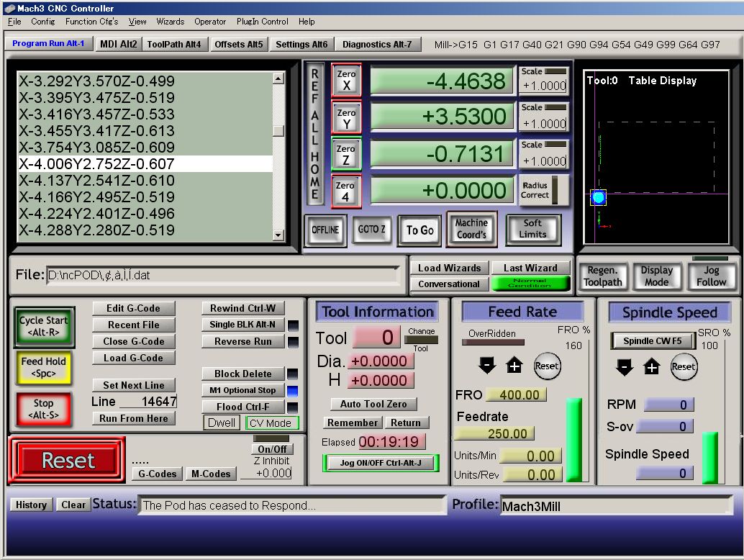Toggle OFFLINE mode
Image resolution: width=744 pixels, height=560 pixels.
tap(325, 230)
